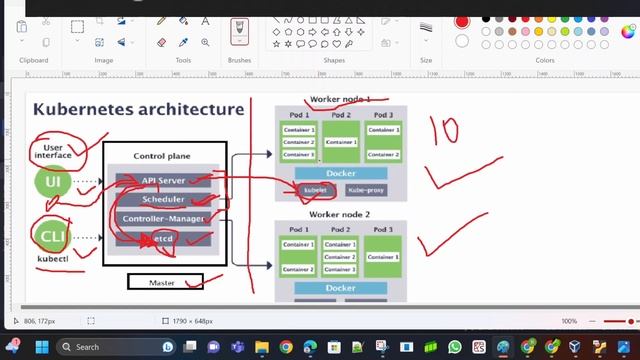The width and height of the screenshot is (640, 360).
Task: Open the Rotate dropdown arrow
Action: (x=132, y=21)
